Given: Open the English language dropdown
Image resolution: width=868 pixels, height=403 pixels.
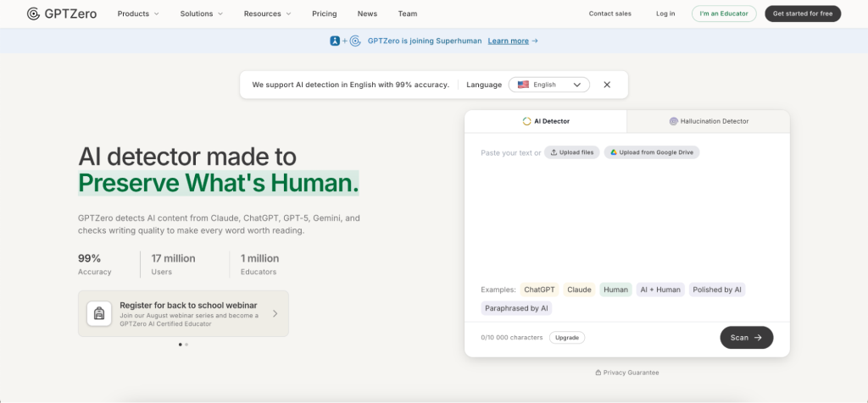Looking at the screenshot, I should [549, 85].
